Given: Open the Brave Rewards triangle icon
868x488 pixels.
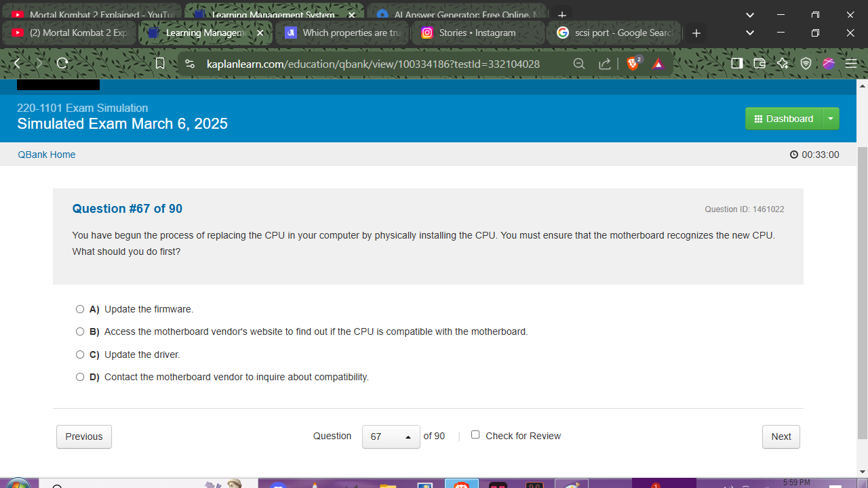Looking at the screenshot, I should [x=658, y=64].
